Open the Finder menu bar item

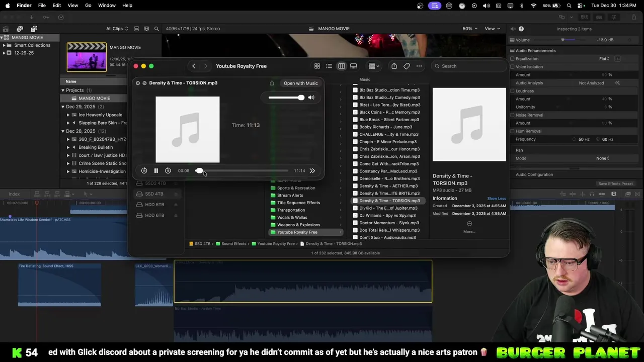(24, 6)
